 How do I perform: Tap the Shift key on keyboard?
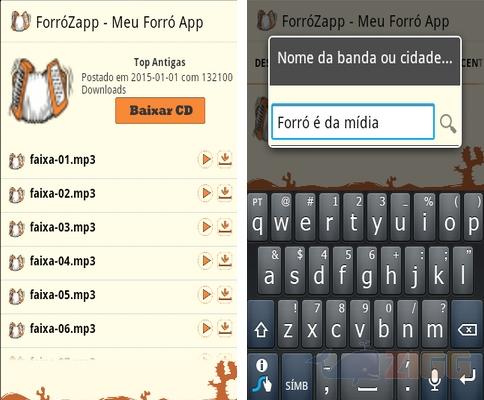pos(261,324)
